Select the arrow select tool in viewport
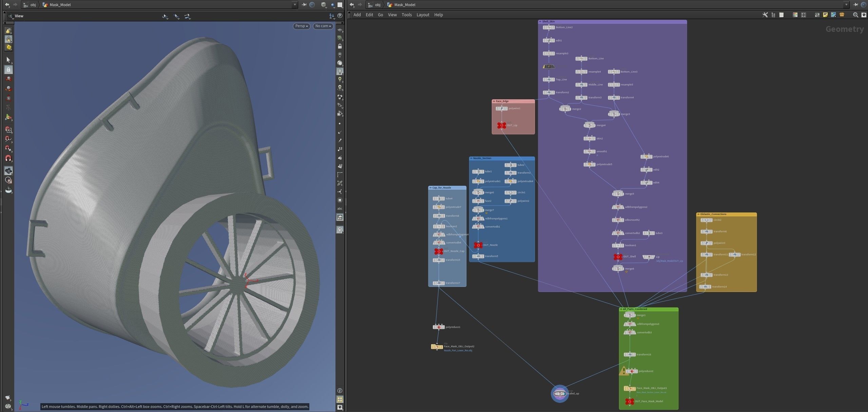This screenshot has width=868, height=412. (8, 60)
